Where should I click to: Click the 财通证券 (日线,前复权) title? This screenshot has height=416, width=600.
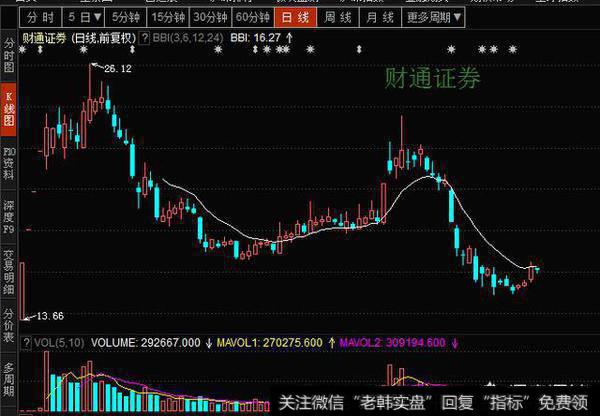[x=79, y=38]
